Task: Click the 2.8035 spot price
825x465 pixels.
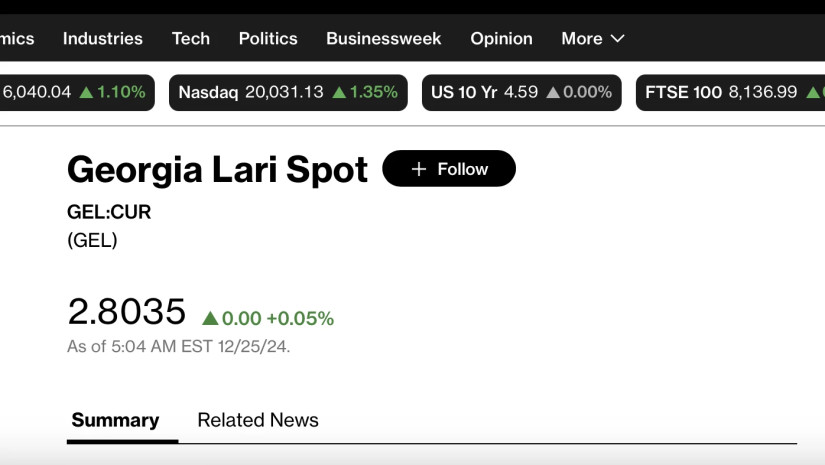Action: click(x=127, y=312)
